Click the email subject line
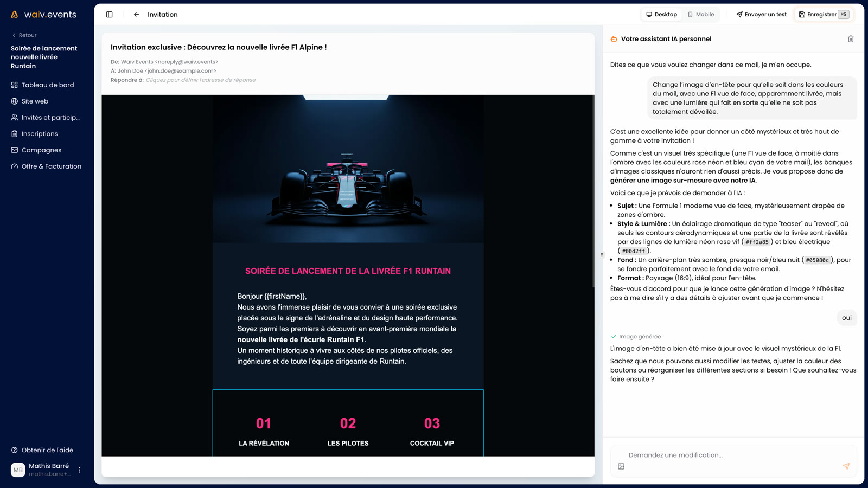Viewport: 868px width, 488px height. tap(219, 47)
